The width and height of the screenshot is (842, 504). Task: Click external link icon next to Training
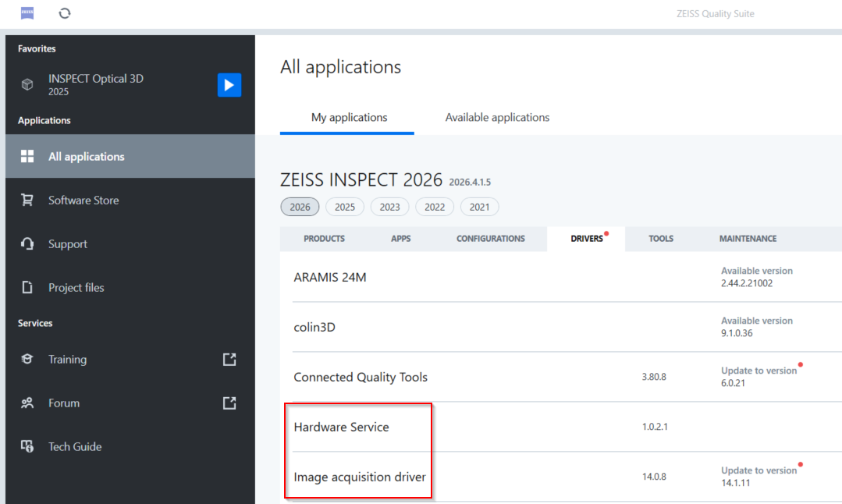229,359
